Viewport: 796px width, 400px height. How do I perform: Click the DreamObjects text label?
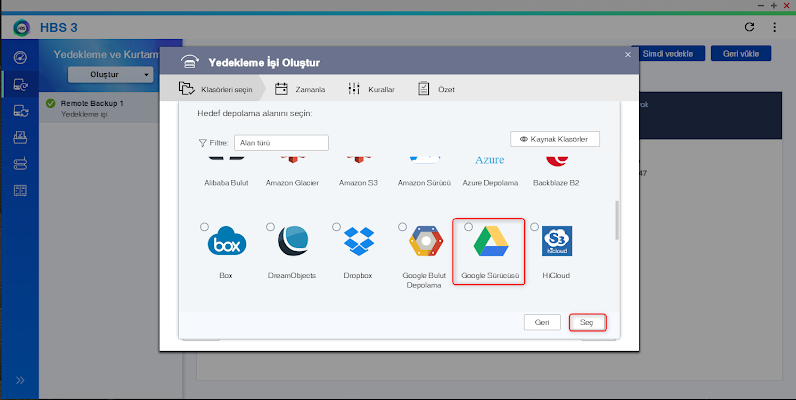[x=292, y=276]
